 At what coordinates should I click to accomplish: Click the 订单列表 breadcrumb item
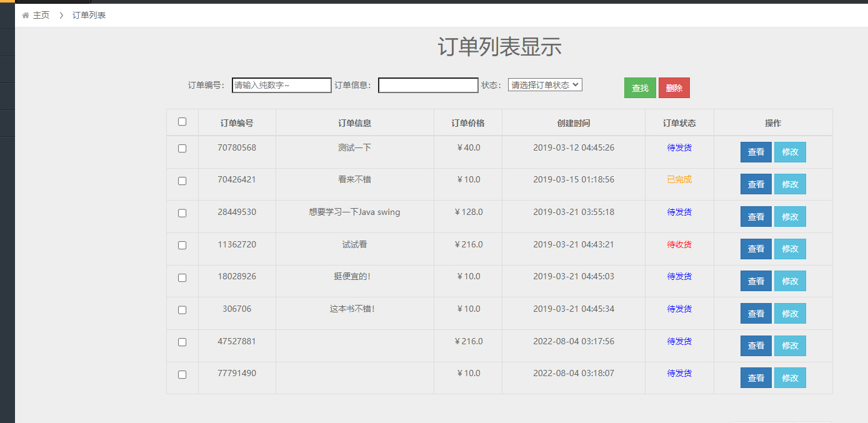point(89,15)
